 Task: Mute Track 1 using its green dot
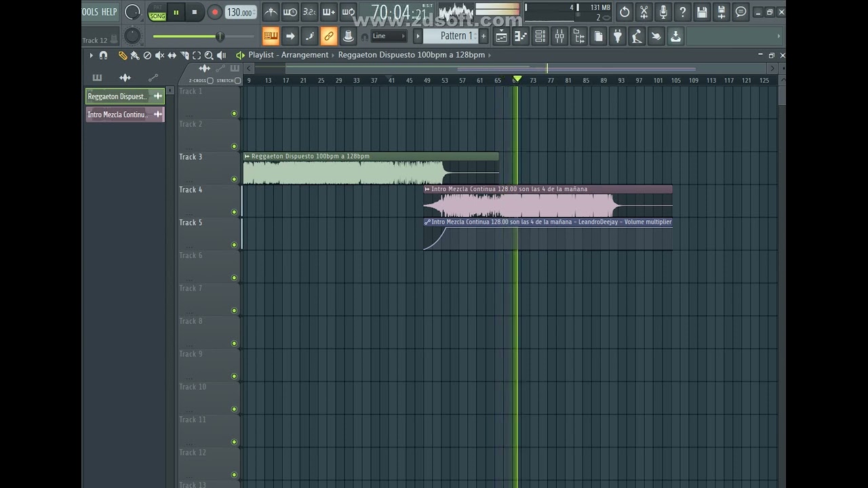(x=234, y=113)
